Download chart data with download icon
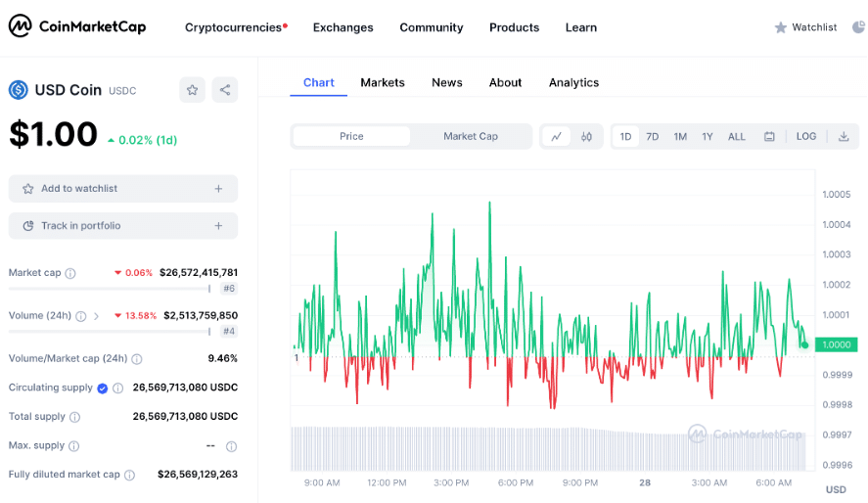 [x=844, y=137]
